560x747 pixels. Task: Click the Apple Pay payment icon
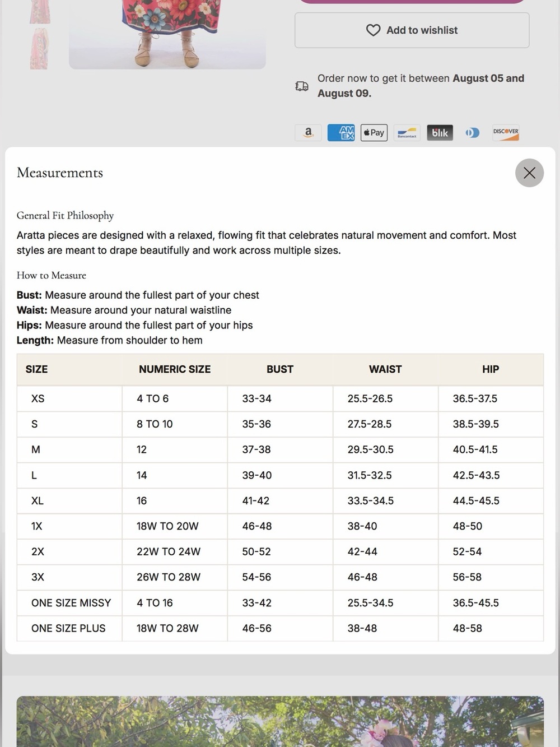pos(374,133)
